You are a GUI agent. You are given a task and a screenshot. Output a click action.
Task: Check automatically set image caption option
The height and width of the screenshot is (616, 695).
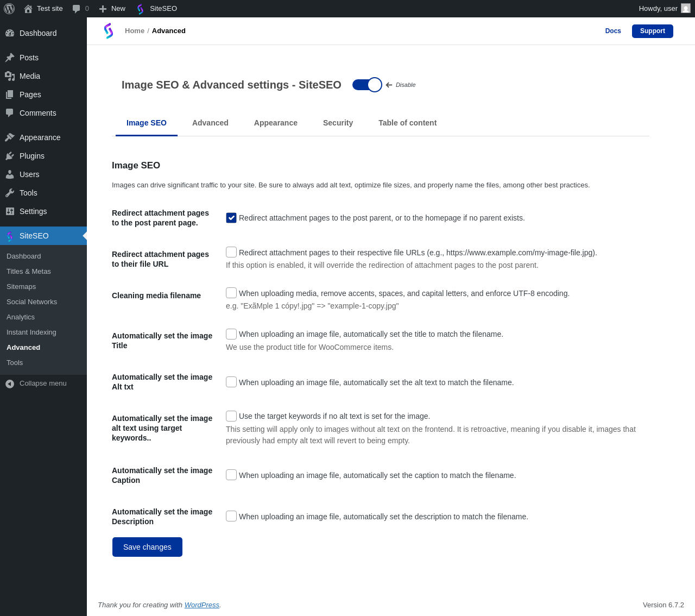click(231, 475)
